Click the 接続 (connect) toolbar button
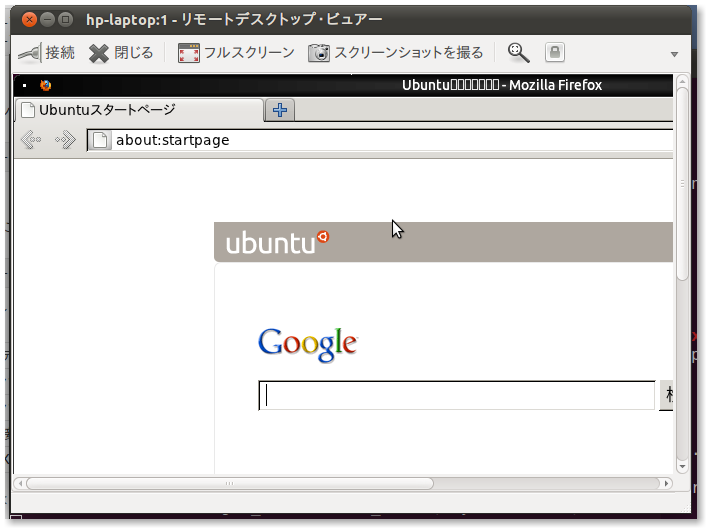This screenshot has height=528, width=706. tap(46, 53)
